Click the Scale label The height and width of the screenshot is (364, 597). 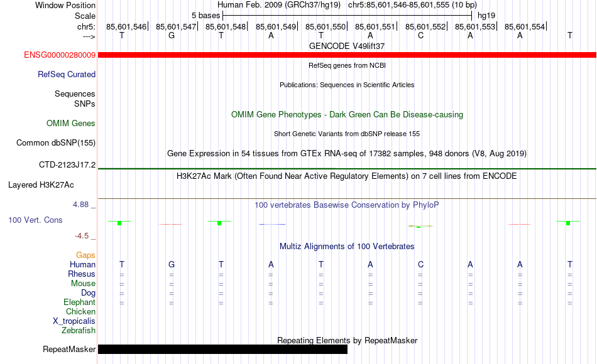[x=85, y=16]
